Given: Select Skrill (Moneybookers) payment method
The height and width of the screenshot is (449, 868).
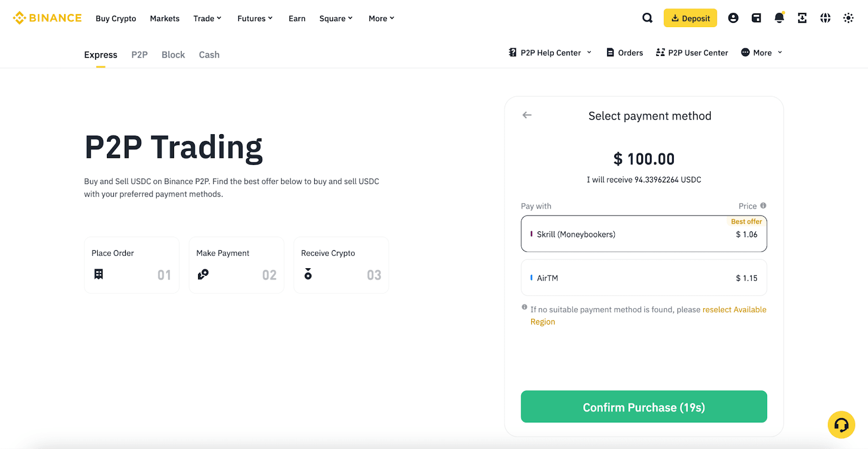Looking at the screenshot, I should tap(643, 234).
